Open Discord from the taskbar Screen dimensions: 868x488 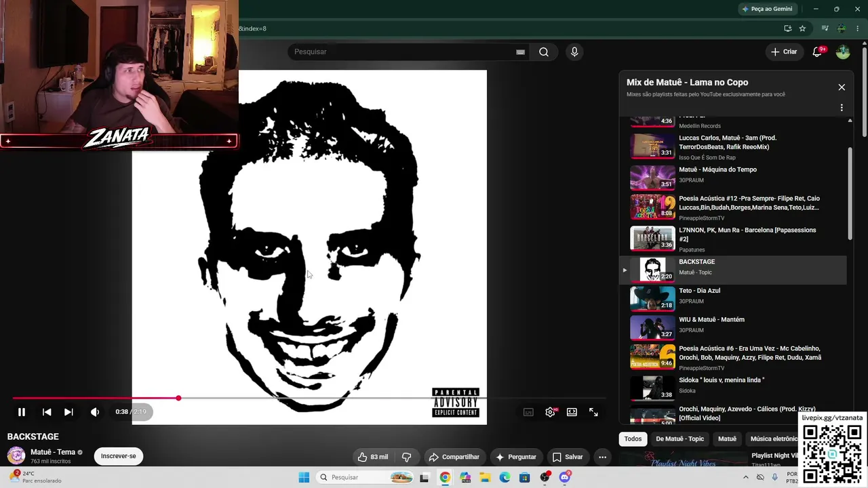[565, 477]
